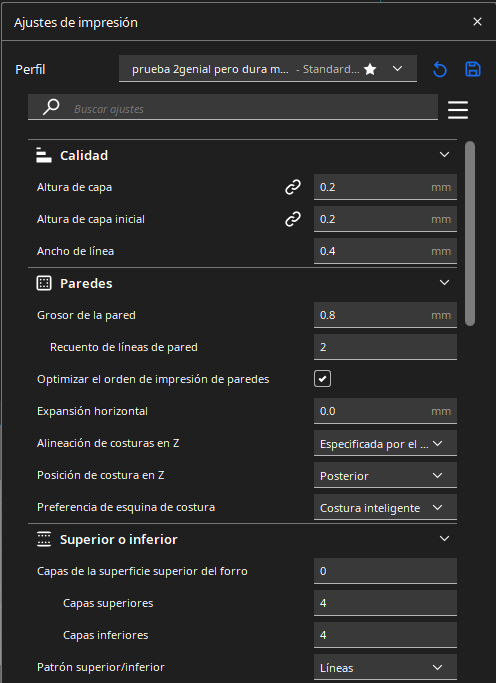Save the current profile with the disk icon
The width and height of the screenshot is (496, 683).
[x=472, y=69]
